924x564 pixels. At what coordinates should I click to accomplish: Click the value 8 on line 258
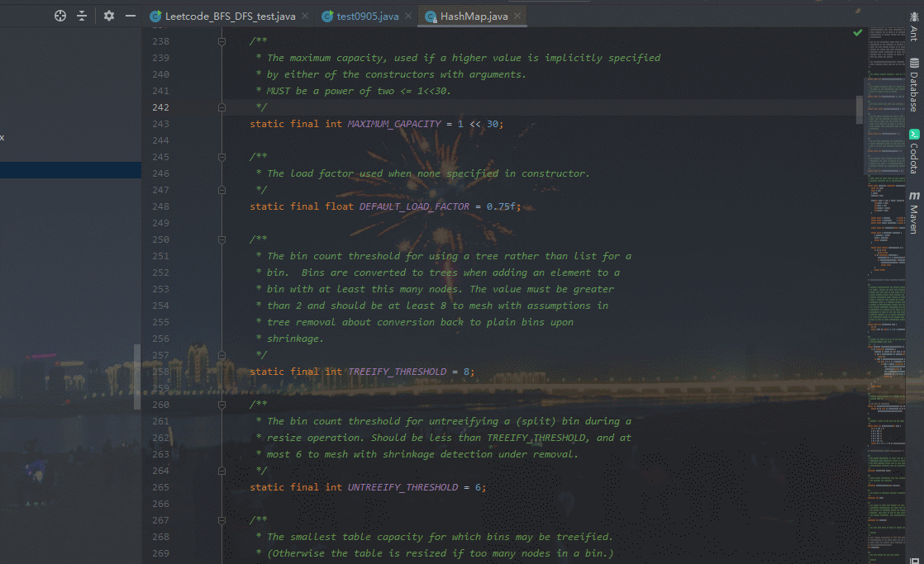click(x=466, y=372)
